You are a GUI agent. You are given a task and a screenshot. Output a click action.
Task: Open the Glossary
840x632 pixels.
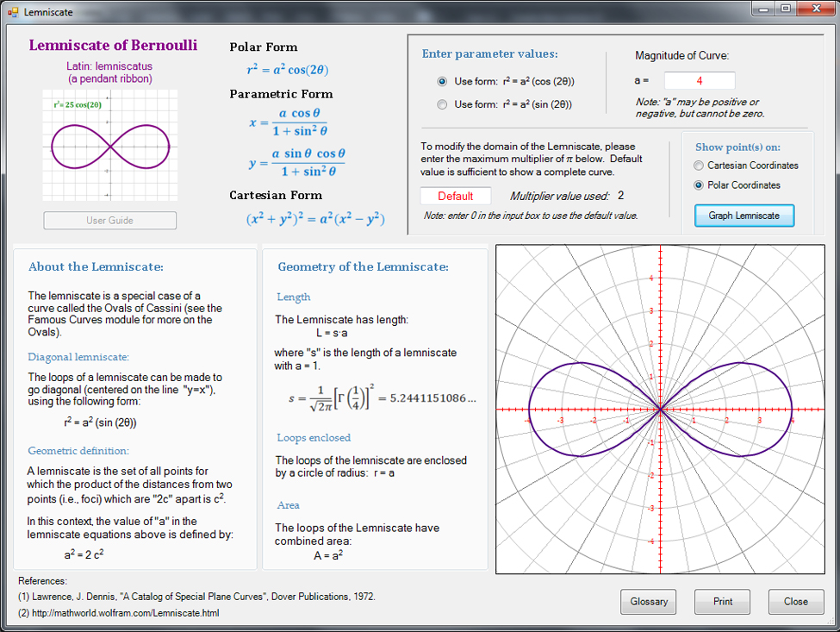coord(649,602)
